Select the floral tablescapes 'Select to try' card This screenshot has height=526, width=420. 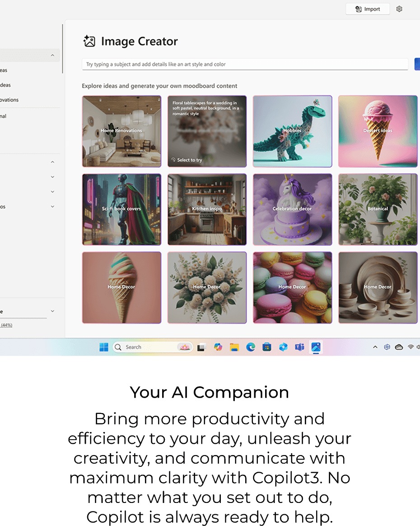[207, 131]
